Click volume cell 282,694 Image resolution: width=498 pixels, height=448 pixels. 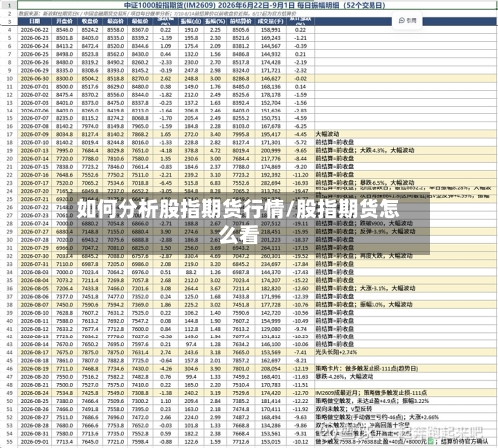[x=271, y=183]
